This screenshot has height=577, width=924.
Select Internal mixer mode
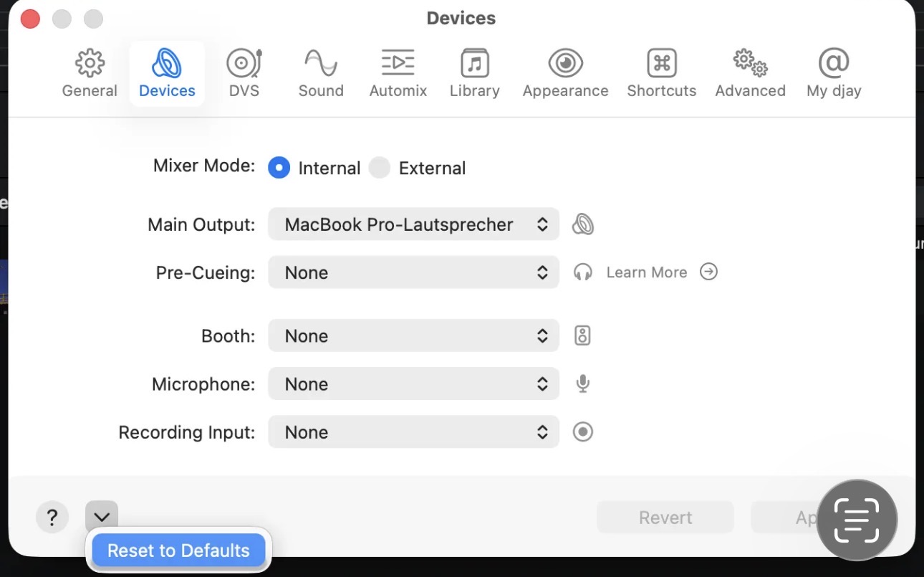coord(279,168)
